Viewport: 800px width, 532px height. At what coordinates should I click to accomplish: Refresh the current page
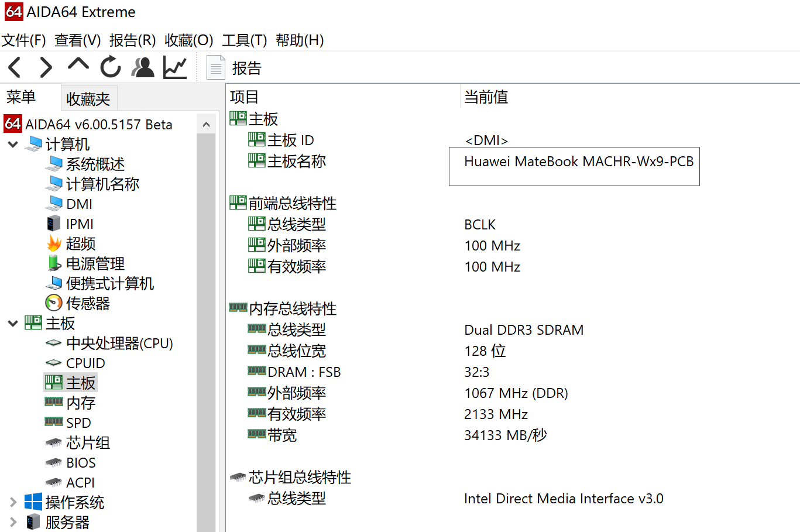pos(110,67)
